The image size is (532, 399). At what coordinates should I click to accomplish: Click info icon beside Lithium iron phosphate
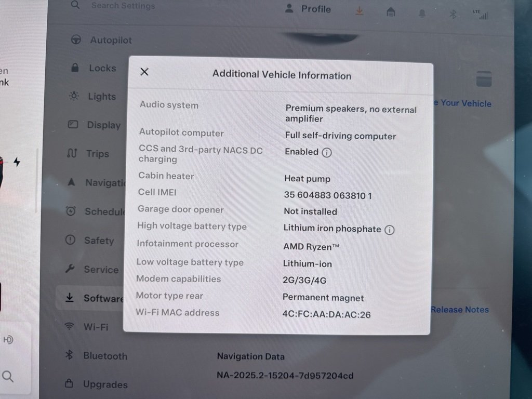point(389,230)
